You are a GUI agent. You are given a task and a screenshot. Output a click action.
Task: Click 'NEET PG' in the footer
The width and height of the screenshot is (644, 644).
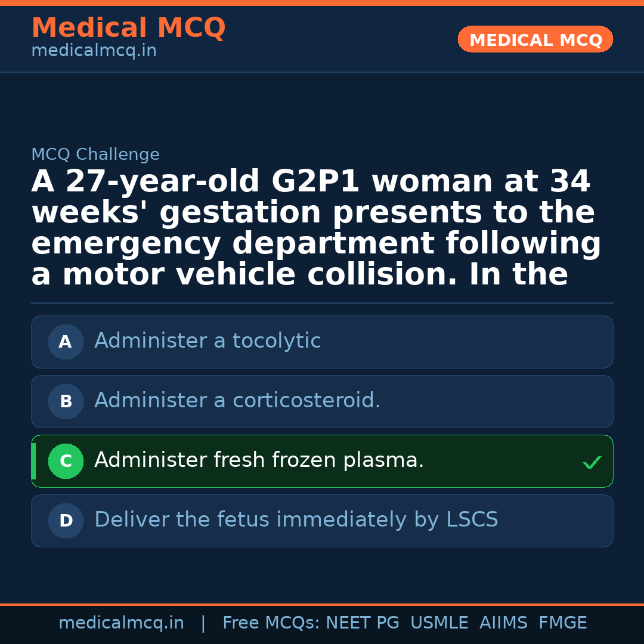pos(363,623)
